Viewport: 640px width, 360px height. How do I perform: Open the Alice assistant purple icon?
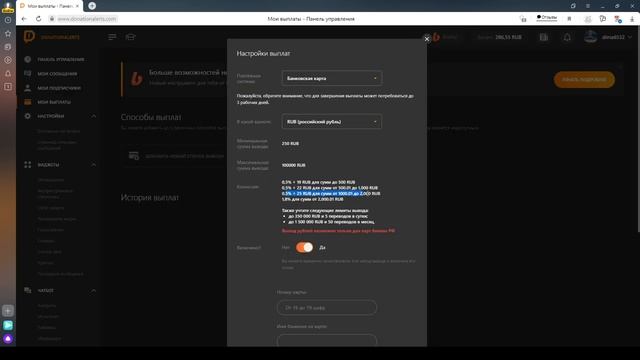tap(8, 339)
